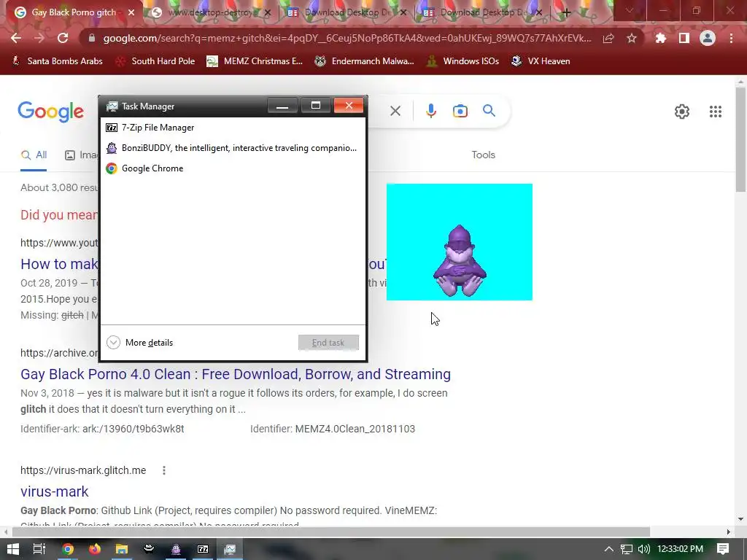Open Google Lens camera search
Screen dimensions: 747x560
pos(460,111)
